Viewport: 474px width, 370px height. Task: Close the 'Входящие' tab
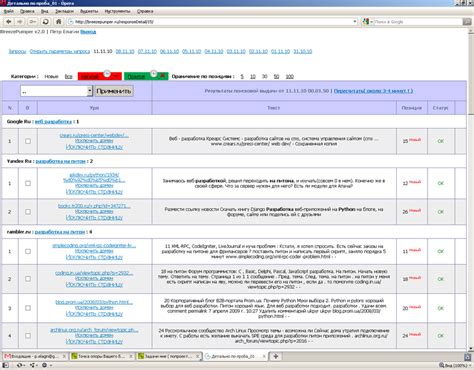click(64, 356)
